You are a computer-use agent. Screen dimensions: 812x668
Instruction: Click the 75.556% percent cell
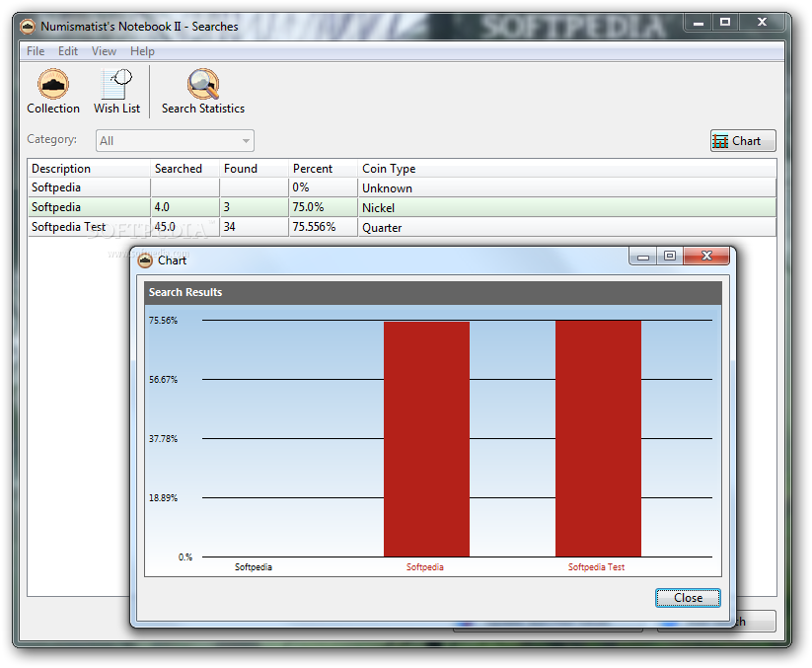(324, 227)
